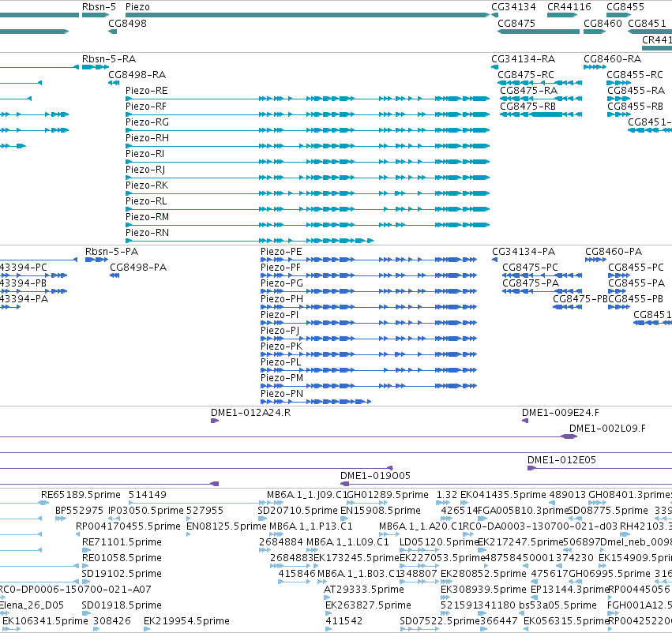672x633 pixels.
Task: Click the RE65189.5prime EST
Action: click(43, 503)
